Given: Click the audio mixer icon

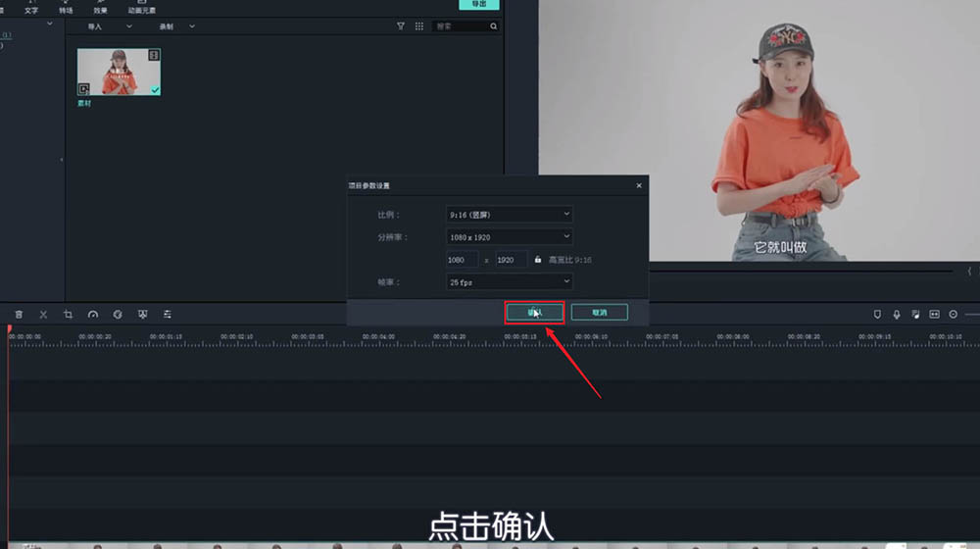Looking at the screenshot, I should coord(915,315).
